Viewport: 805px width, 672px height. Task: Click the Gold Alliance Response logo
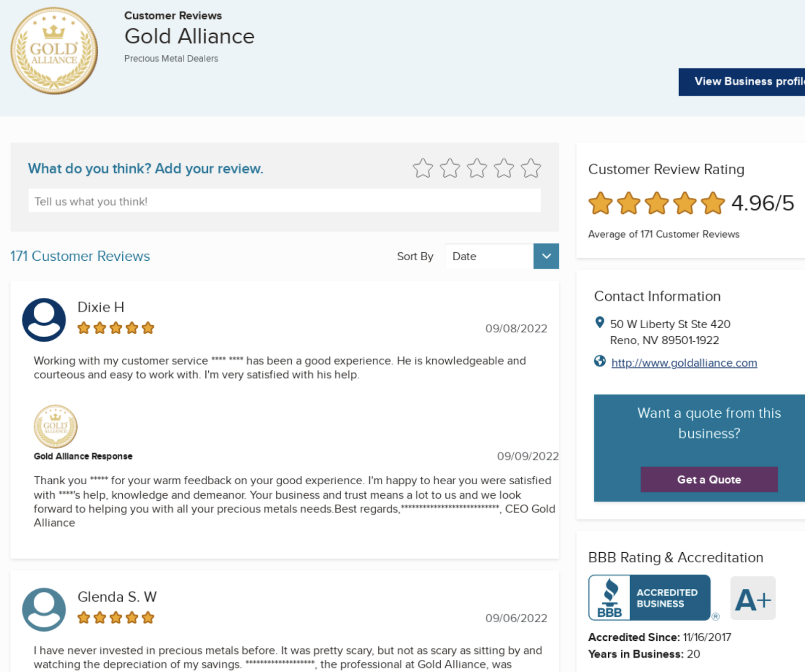55,426
